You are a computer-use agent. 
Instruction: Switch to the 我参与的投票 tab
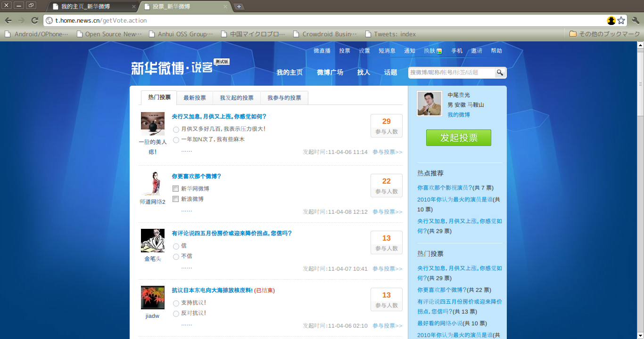284,98
